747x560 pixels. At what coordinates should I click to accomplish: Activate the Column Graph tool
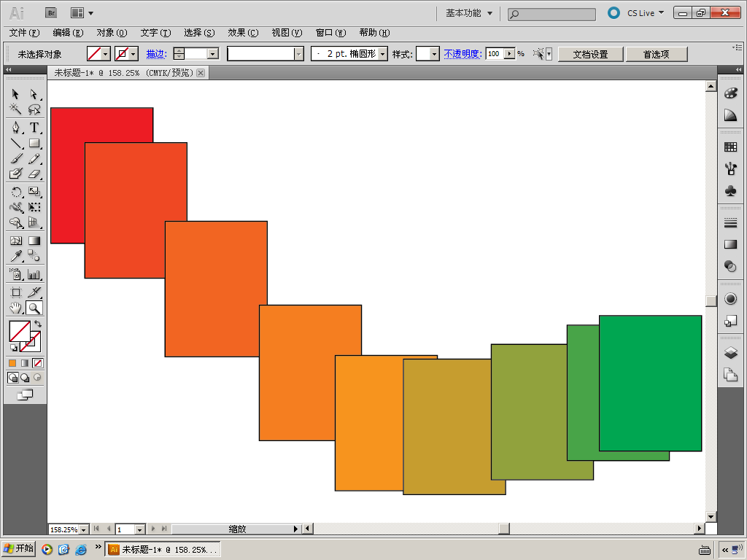click(x=34, y=274)
